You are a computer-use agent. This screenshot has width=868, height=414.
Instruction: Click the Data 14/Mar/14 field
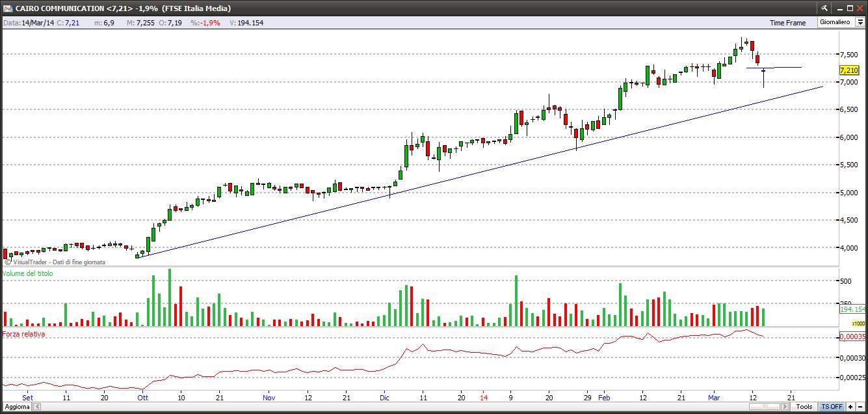tap(28, 23)
